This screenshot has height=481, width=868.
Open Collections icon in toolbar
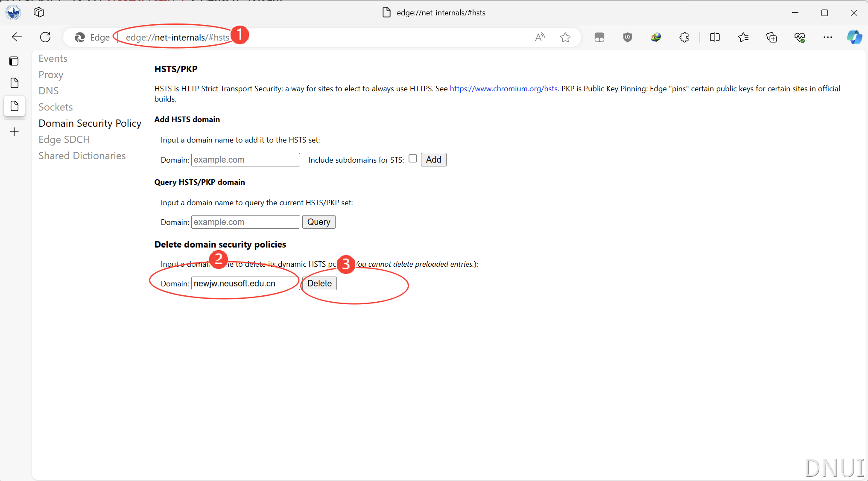[x=772, y=38]
